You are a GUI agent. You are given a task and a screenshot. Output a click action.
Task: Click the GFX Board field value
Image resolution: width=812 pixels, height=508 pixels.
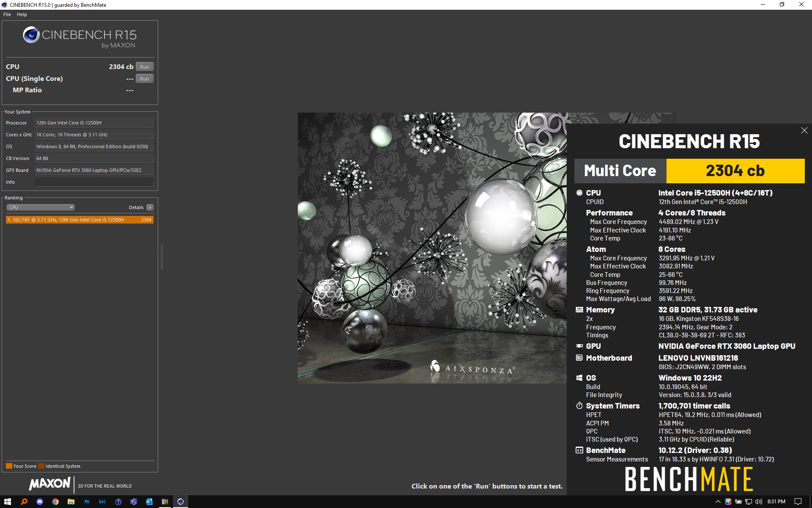(94, 170)
